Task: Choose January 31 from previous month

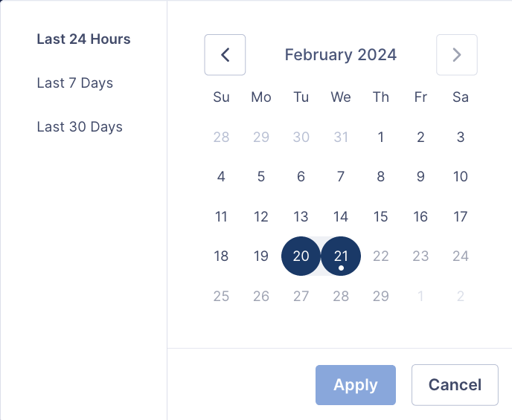Action: 341,137
